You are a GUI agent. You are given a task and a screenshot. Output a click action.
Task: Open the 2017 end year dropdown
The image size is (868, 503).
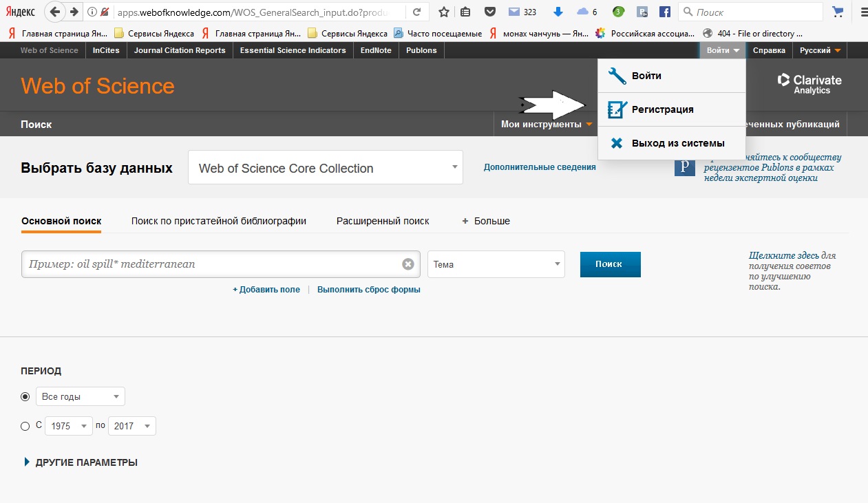(132, 426)
